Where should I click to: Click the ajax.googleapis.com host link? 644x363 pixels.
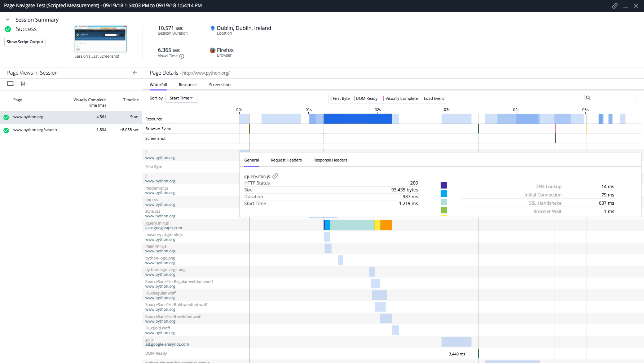click(x=164, y=228)
